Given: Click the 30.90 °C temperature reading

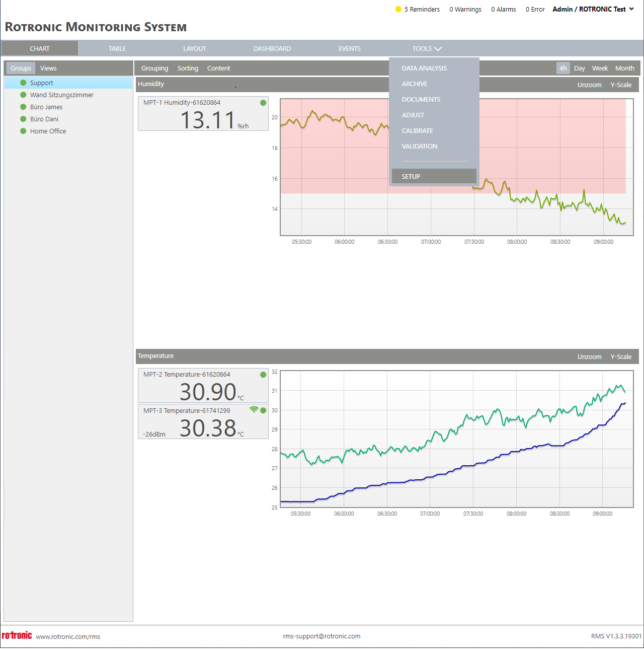Looking at the screenshot, I should pos(212,392).
